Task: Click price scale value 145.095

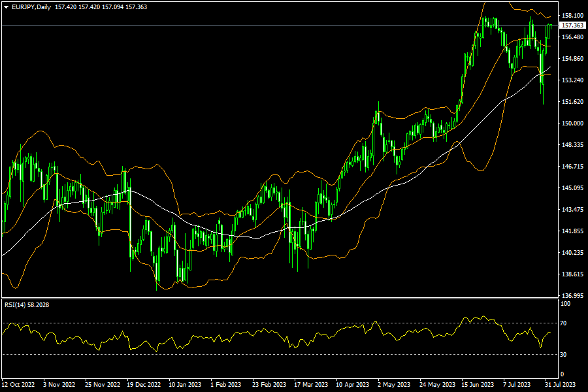Action: tap(572, 188)
